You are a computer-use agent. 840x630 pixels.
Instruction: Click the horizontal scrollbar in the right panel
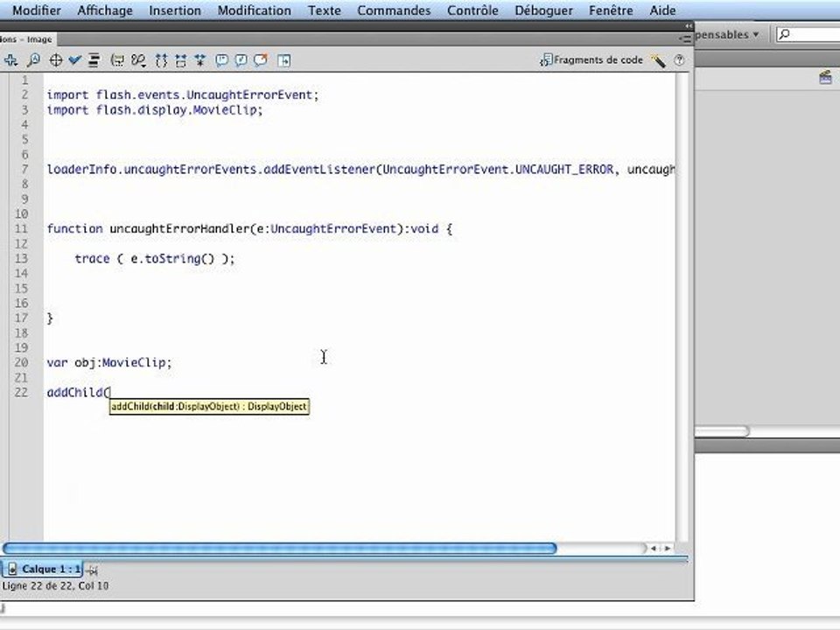tap(722, 431)
